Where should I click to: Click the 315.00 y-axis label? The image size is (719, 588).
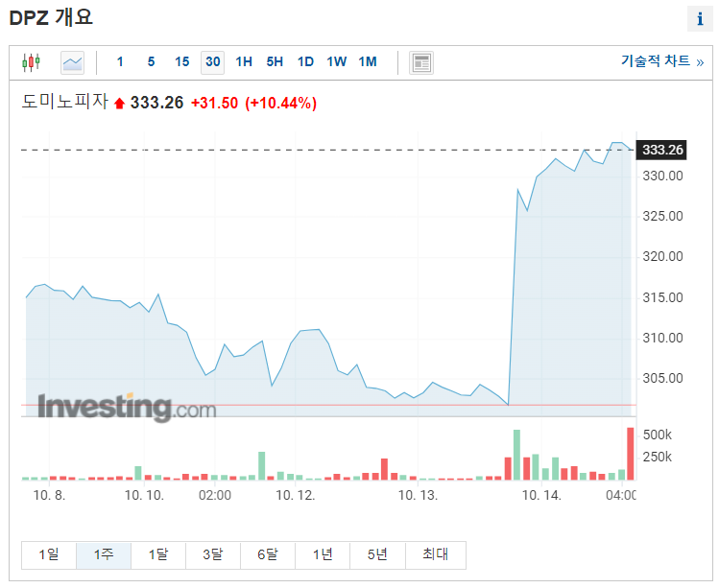pyautogui.click(x=662, y=298)
